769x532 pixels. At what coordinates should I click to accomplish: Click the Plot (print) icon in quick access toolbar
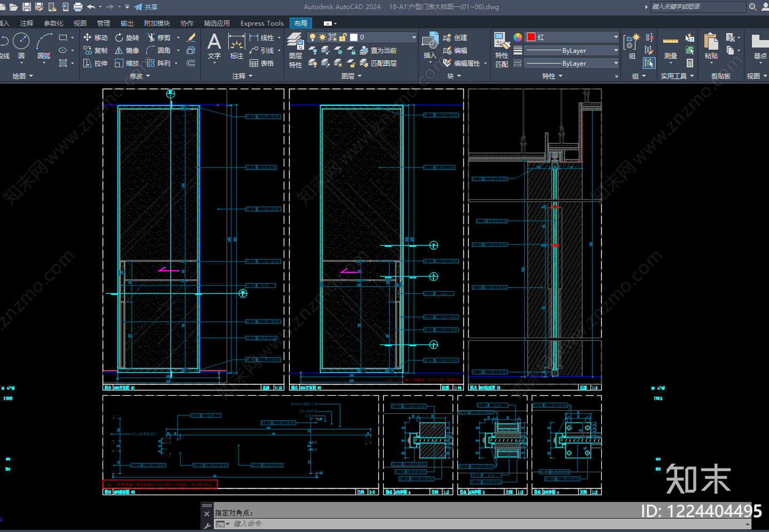[x=78, y=7]
